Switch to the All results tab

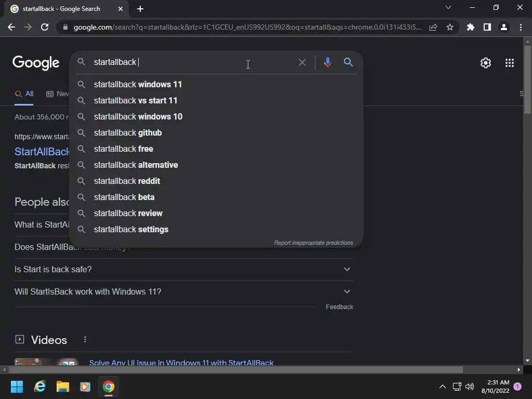[24, 94]
